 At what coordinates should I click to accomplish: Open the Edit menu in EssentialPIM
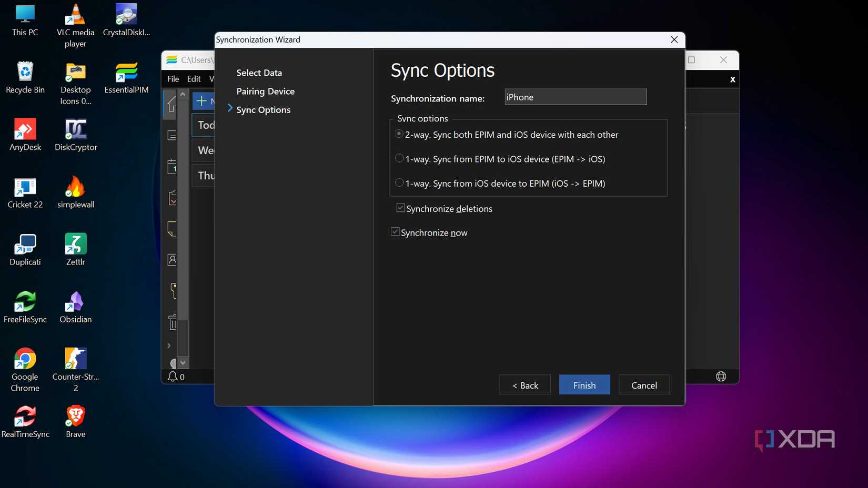point(194,79)
